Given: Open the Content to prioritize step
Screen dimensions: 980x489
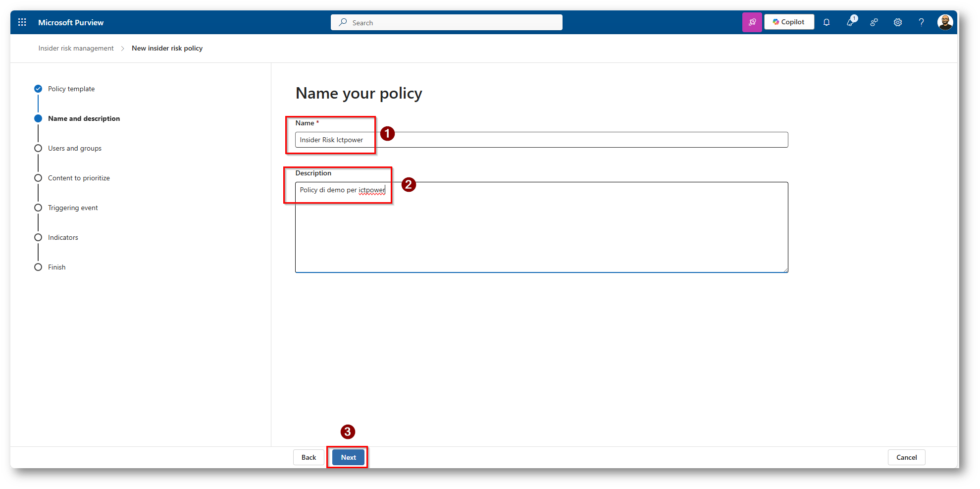Looking at the screenshot, I should [x=79, y=178].
